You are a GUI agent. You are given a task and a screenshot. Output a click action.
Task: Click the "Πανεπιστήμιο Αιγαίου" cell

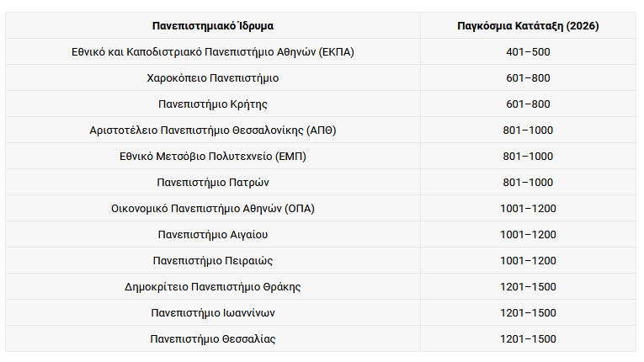pos(213,234)
